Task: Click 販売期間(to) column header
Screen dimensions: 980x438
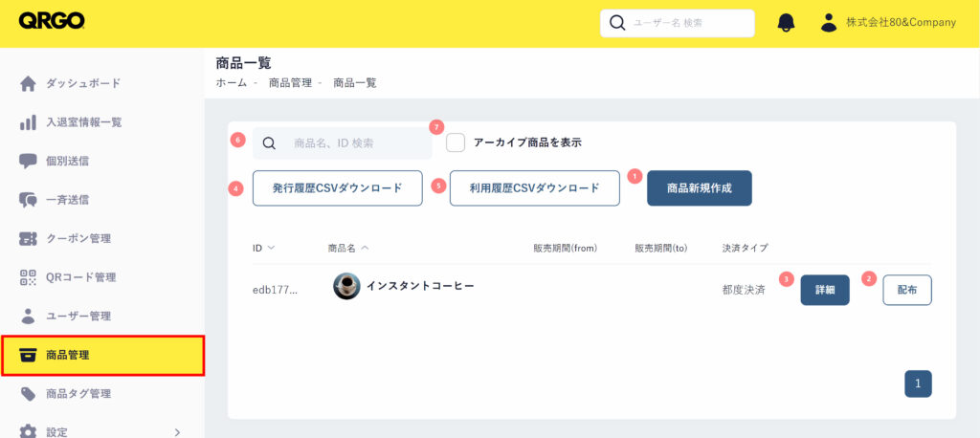Action: (661, 248)
